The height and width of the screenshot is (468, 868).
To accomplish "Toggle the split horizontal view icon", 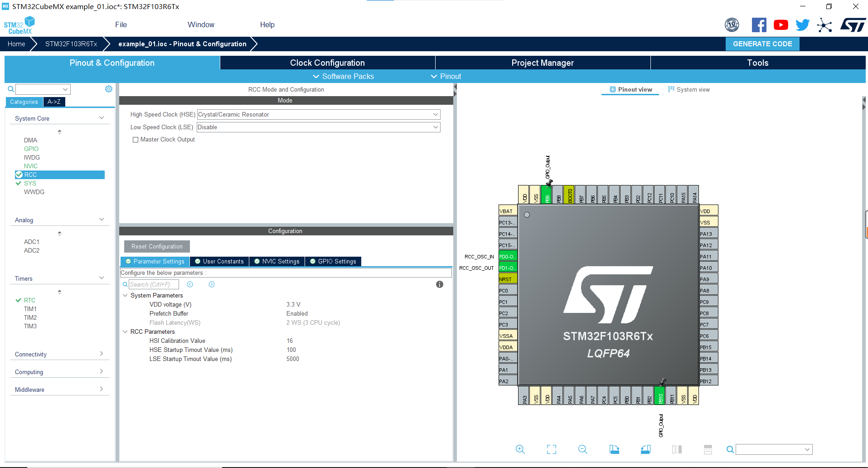I will 708,449.
